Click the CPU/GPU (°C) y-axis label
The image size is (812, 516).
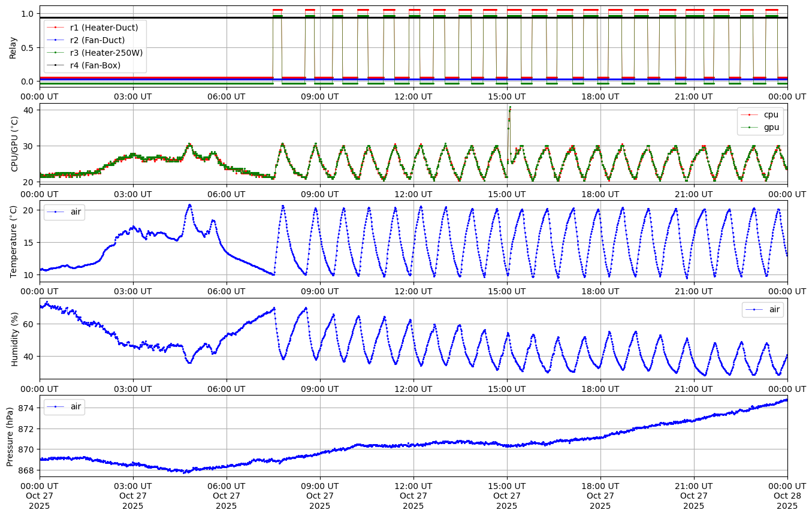(13, 143)
